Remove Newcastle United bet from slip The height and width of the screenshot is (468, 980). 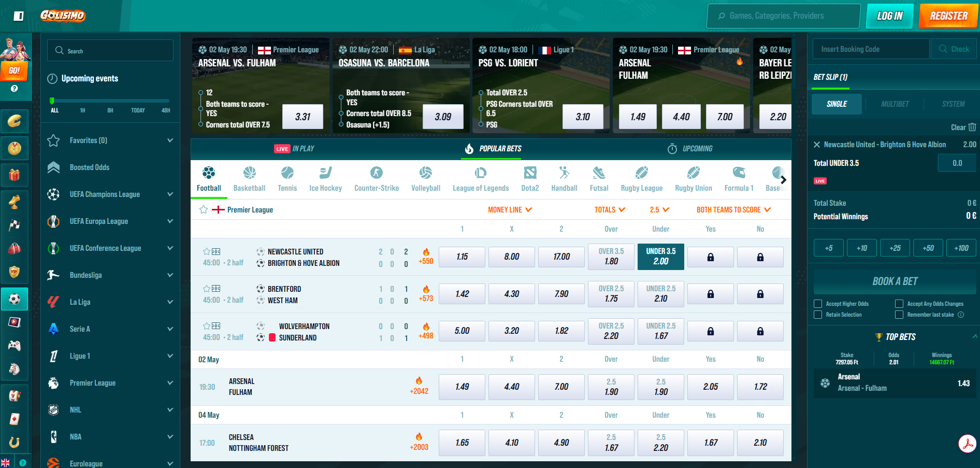[817, 145]
